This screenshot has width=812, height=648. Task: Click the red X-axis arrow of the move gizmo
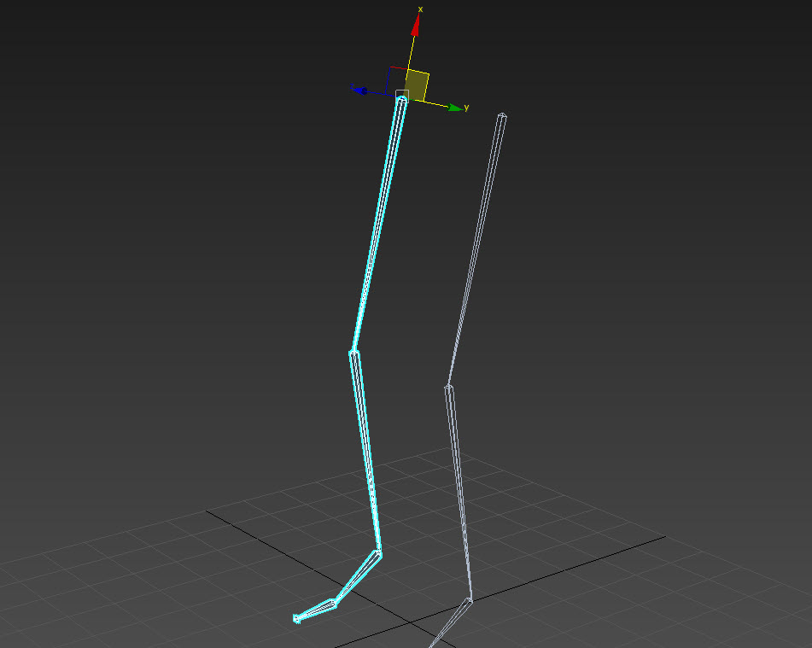[416, 25]
